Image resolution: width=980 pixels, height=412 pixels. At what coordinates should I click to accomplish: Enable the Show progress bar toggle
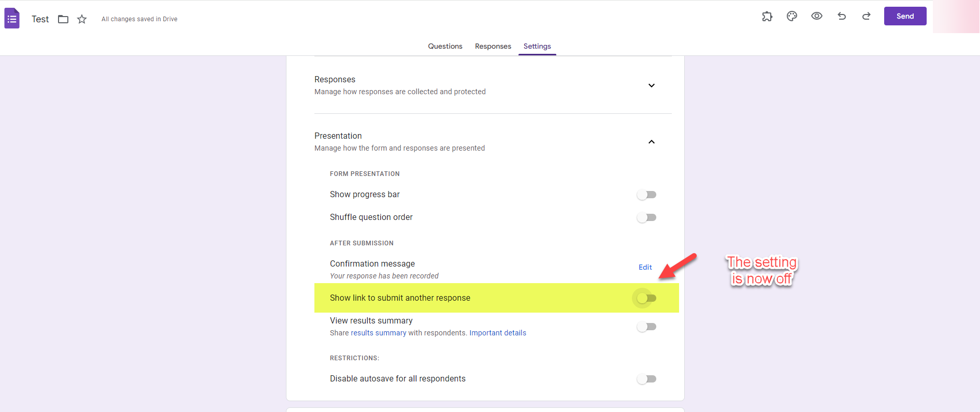click(x=646, y=195)
